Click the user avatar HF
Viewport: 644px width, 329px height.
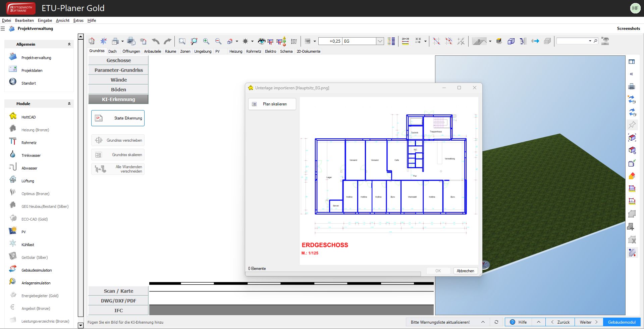(x=635, y=8)
